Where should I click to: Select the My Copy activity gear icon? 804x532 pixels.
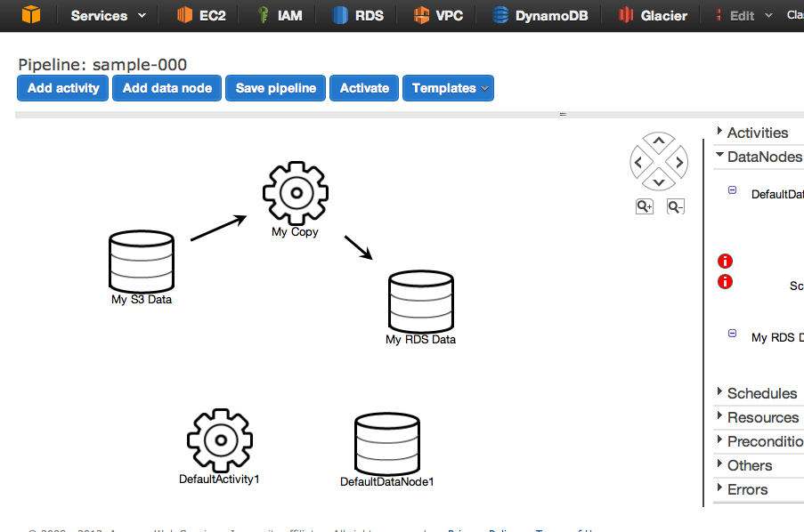pos(295,193)
